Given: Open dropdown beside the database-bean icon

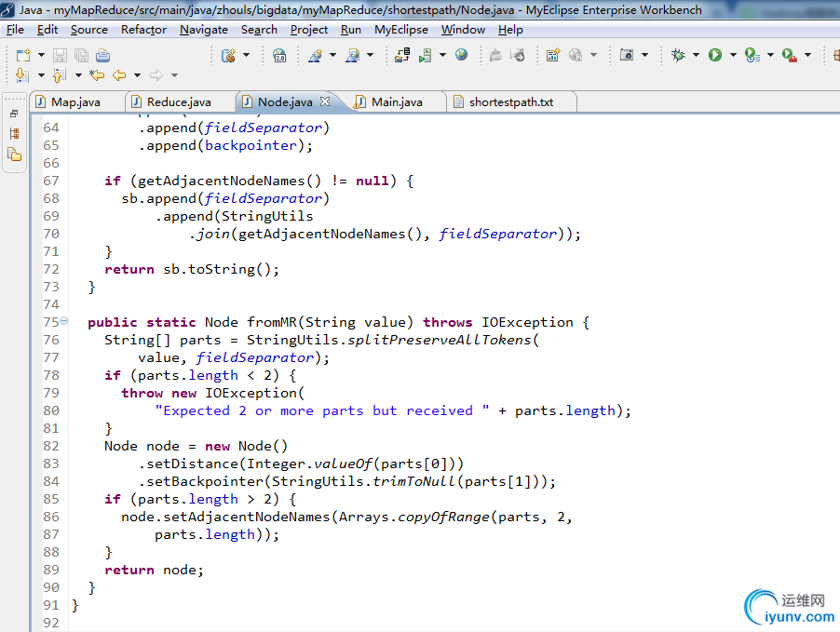Looking at the screenshot, I should point(247,55).
